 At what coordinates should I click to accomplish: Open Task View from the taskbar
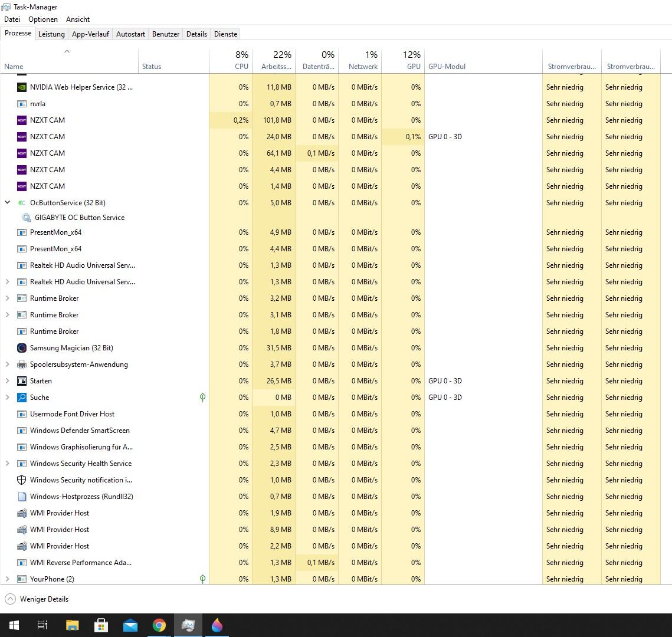click(x=42, y=625)
